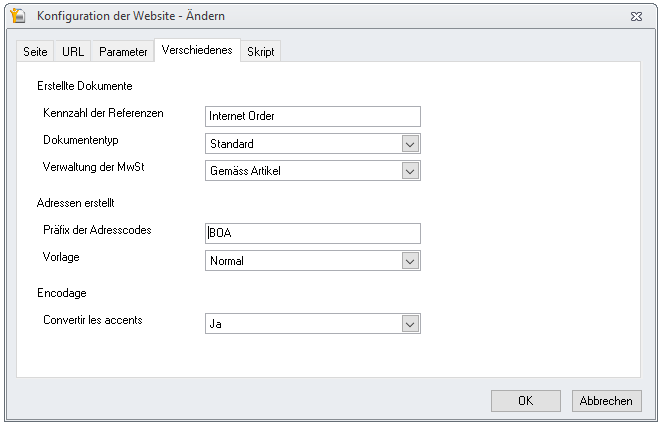This screenshot has width=663, height=427.
Task: Focus the Kennzahl der Referenzen field
Action: point(313,116)
